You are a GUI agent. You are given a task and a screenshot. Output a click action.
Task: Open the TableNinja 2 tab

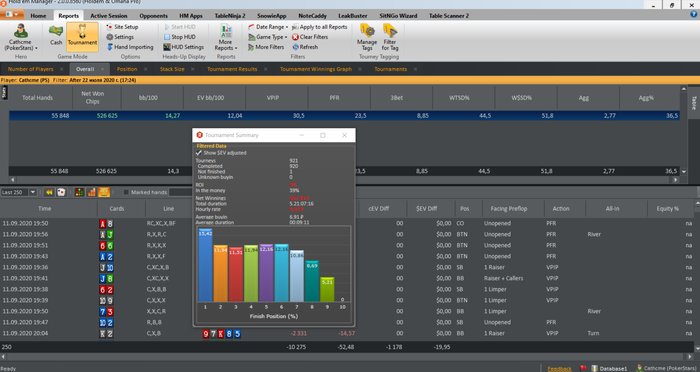coord(230,16)
